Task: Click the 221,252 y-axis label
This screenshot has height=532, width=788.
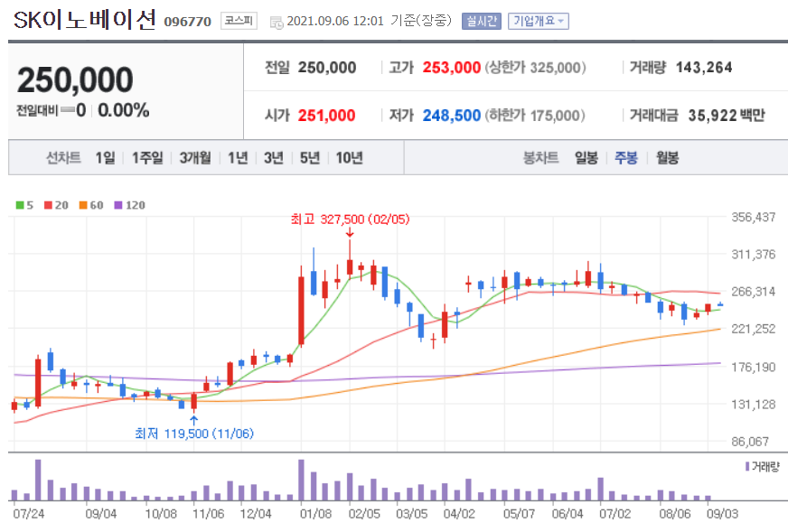Action: 754,329
